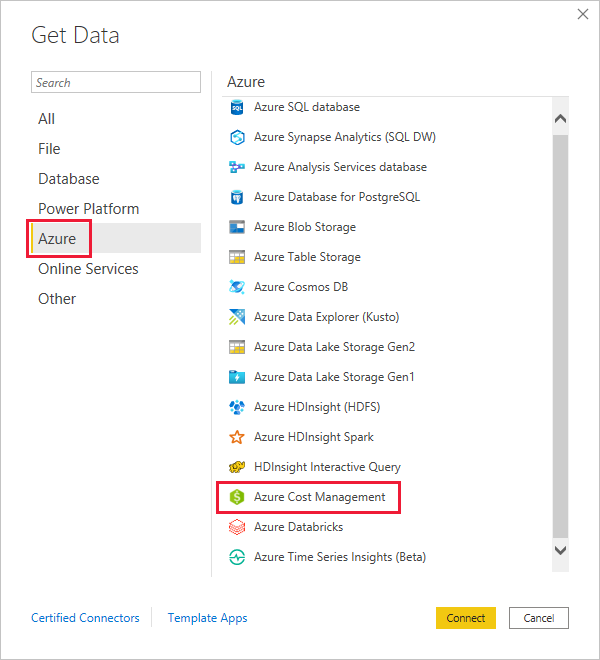Screen dimensions: 600x660
Task: Select the Azure Databricks icon
Action: pyautogui.click(x=237, y=527)
